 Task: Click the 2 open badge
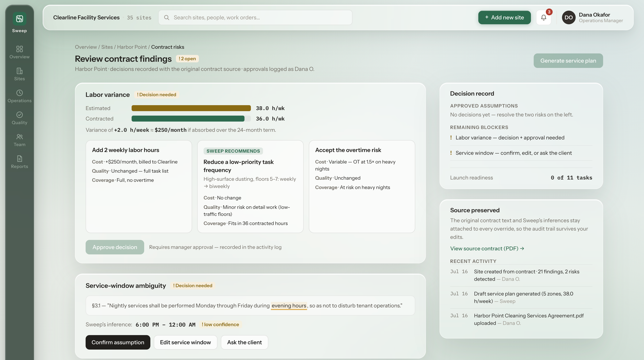(187, 59)
